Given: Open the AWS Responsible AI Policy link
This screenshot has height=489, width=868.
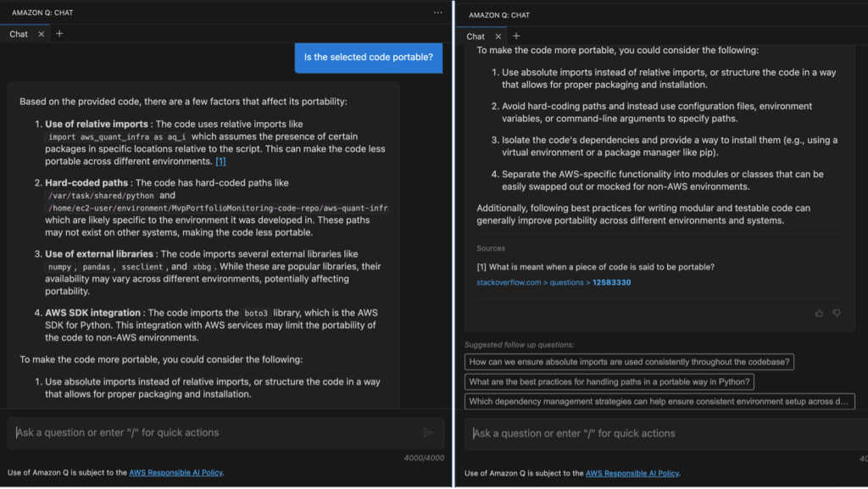Looking at the screenshot, I should (x=175, y=473).
